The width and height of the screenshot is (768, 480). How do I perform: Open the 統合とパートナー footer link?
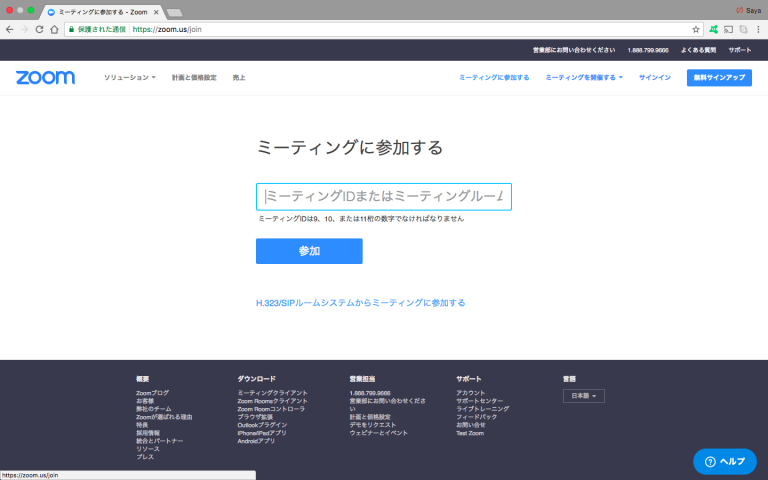pyautogui.click(x=159, y=441)
